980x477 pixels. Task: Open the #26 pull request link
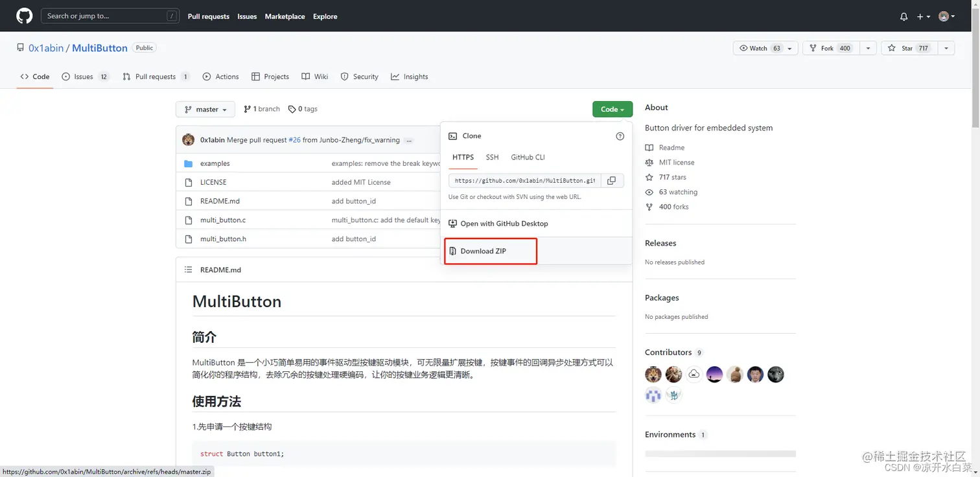click(294, 140)
